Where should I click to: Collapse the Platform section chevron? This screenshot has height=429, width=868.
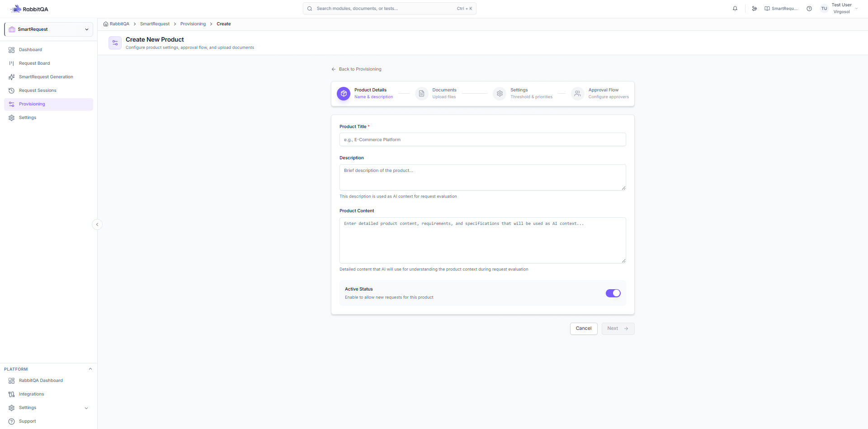pos(90,369)
